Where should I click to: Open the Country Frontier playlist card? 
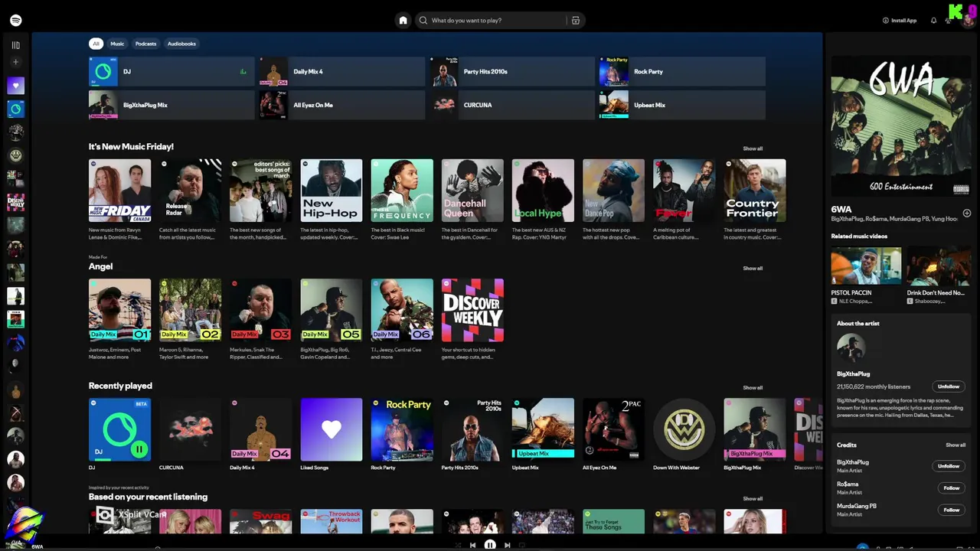coord(755,191)
